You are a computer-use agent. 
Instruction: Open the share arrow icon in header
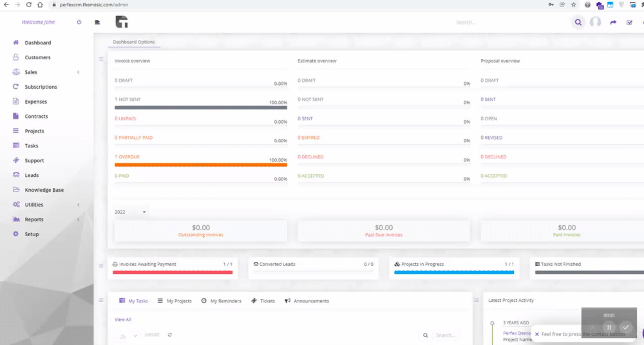(x=613, y=23)
